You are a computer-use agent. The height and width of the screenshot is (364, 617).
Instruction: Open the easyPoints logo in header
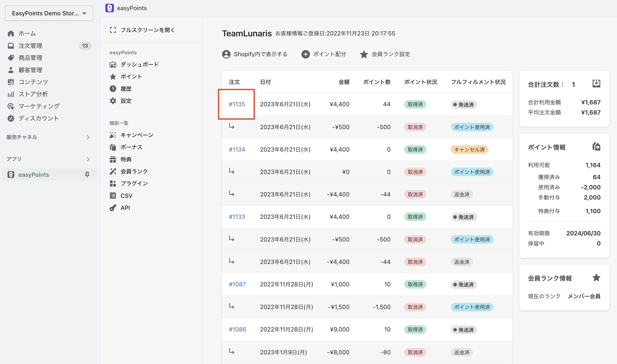pyautogui.click(x=109, y=8)
